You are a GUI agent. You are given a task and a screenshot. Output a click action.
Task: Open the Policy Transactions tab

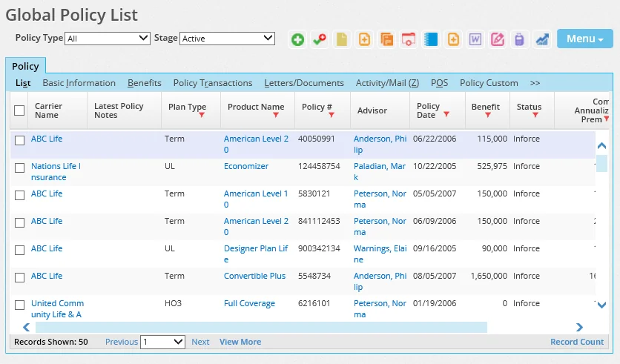212,83
